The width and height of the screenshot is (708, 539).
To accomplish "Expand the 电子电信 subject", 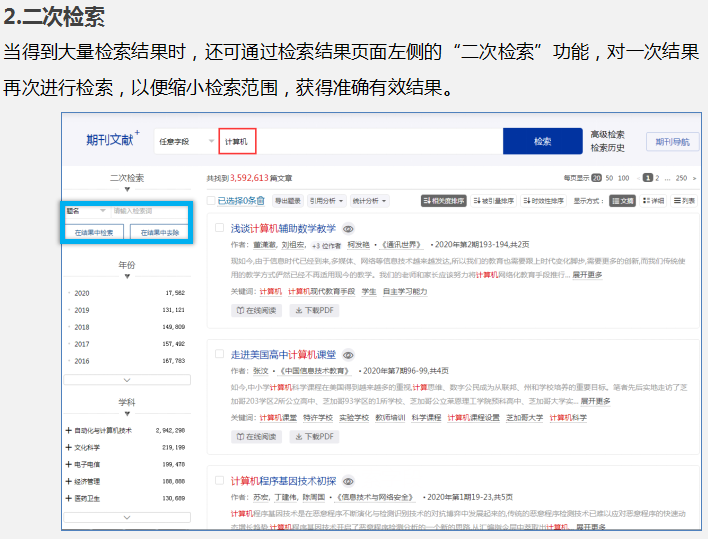I will point(69,464).
